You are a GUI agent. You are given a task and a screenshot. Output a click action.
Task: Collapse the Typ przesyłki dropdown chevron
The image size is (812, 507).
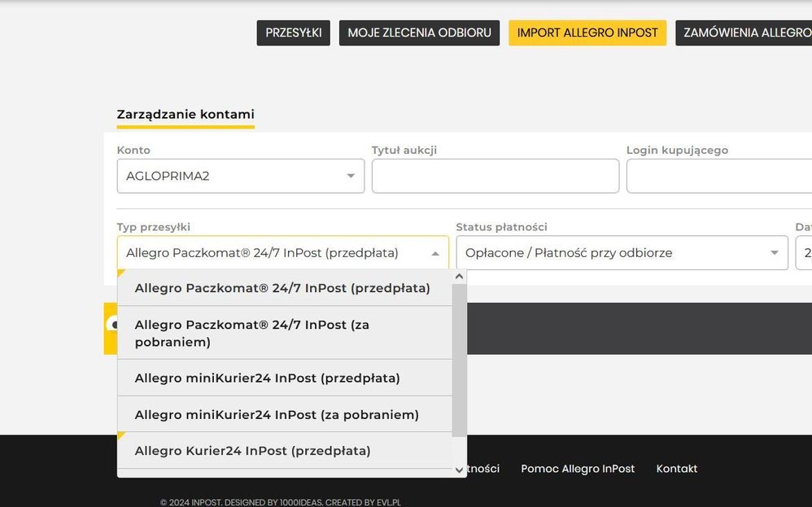[434, 253]
